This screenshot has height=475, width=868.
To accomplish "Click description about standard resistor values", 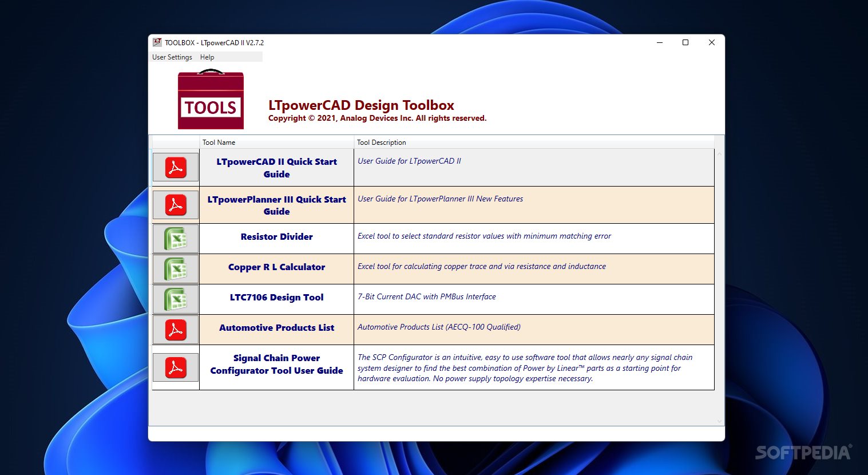I will [484, 236].
